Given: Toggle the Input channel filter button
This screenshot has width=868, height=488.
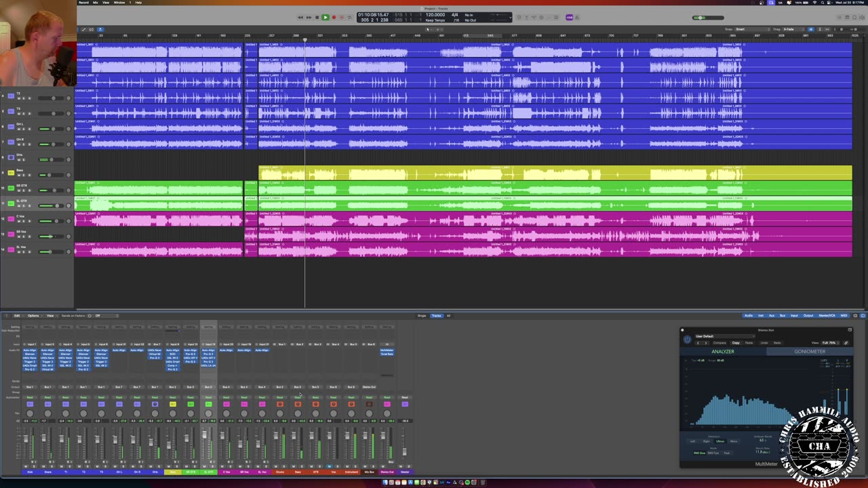Looking at the screenshot, I should point(794,316).
